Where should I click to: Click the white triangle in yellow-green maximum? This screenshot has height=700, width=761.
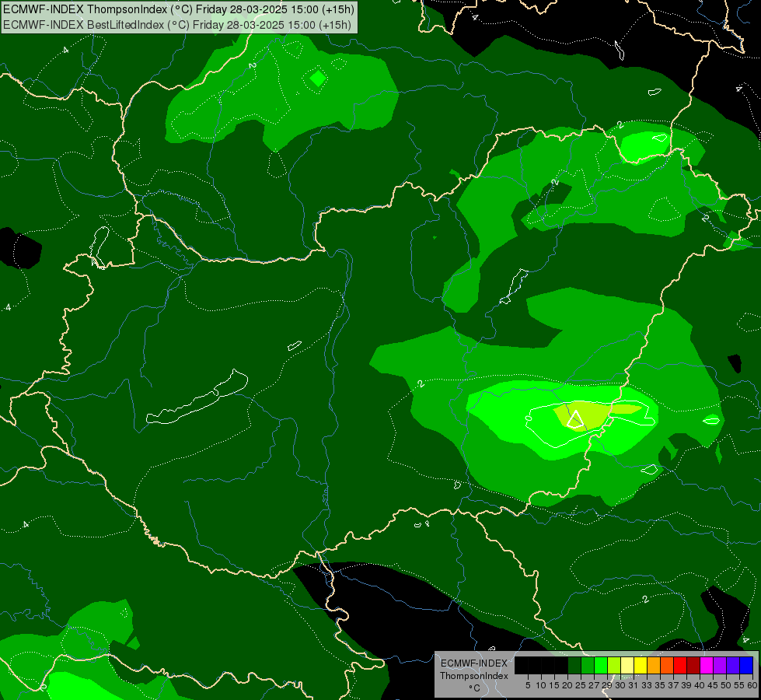[x=575, y=420]
